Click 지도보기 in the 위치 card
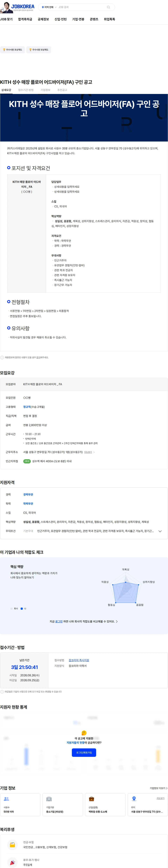 coord(161,798)
